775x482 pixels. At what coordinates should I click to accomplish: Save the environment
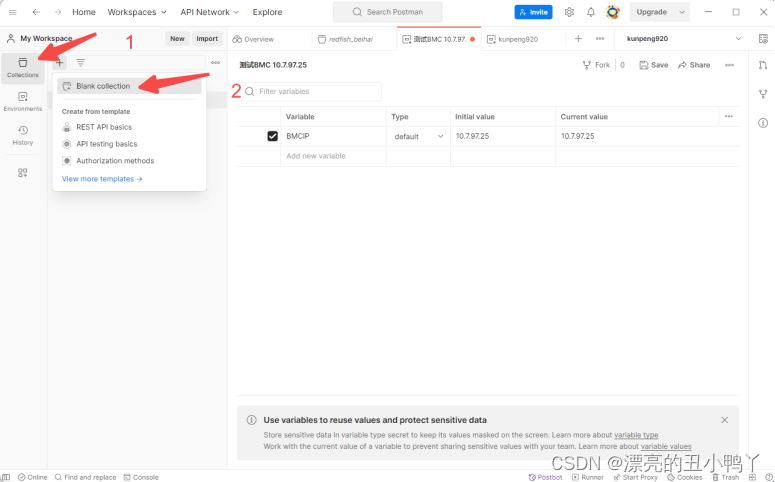[x=654, y=65]
